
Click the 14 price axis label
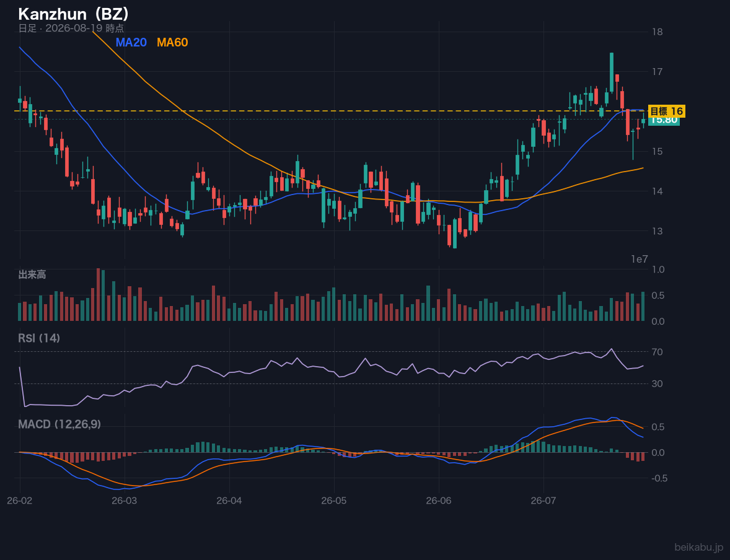pyautogui.click(x=657, y=191)
